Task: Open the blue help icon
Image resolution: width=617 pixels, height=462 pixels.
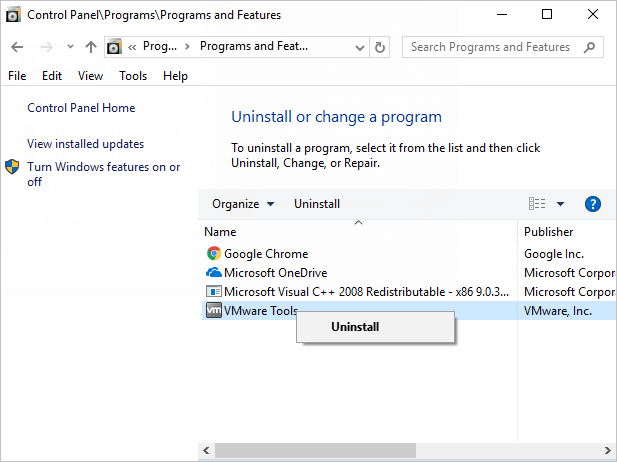Action: (x=593, y=204)
